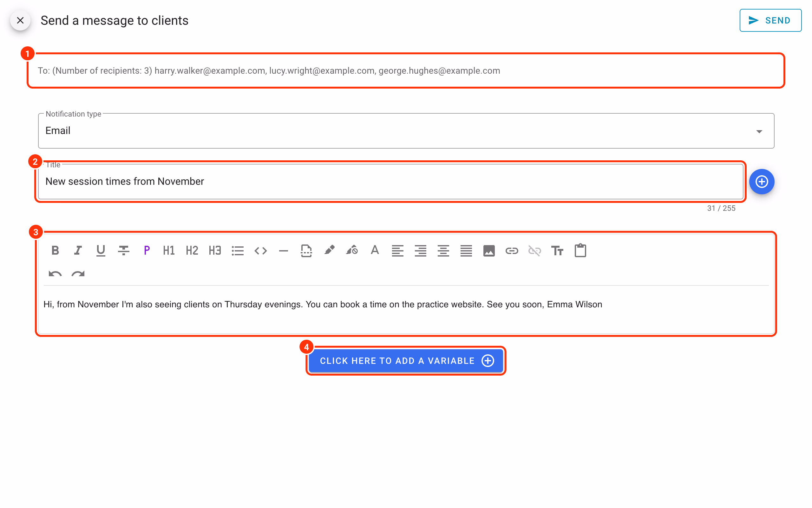The height and width of the screenshot is (508, 812).
Task: Apply Heading 3 style
Action: (x=215, y=250)
